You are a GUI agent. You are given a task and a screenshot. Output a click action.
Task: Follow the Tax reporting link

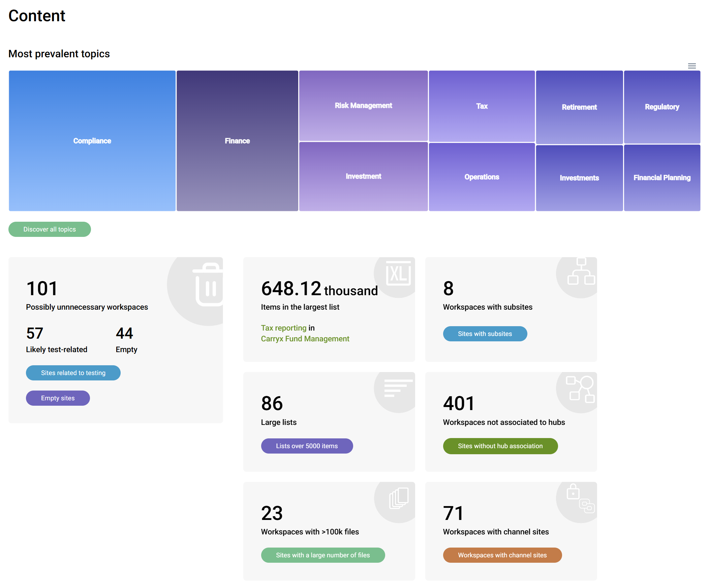284,328
